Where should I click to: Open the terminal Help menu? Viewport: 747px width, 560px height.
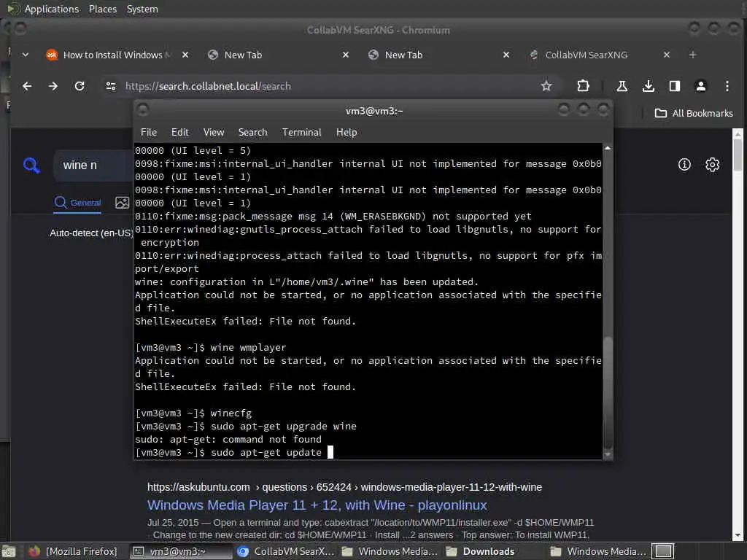click(x=347, y=133)
